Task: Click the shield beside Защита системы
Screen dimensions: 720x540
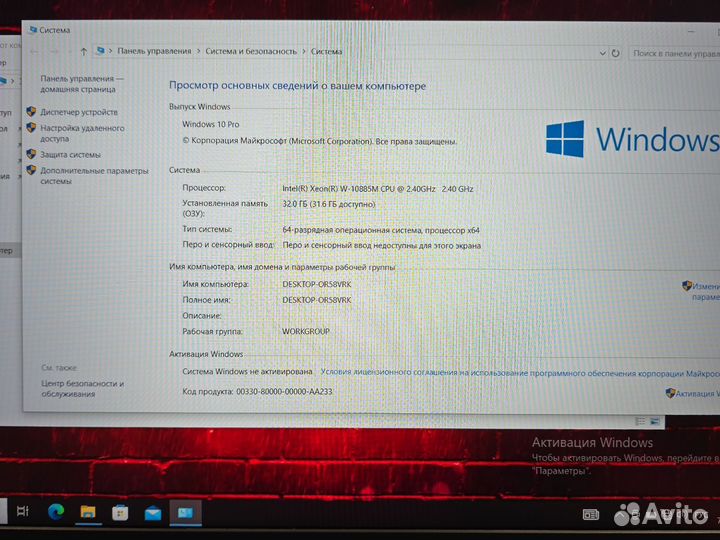Action: click(31, 154)
